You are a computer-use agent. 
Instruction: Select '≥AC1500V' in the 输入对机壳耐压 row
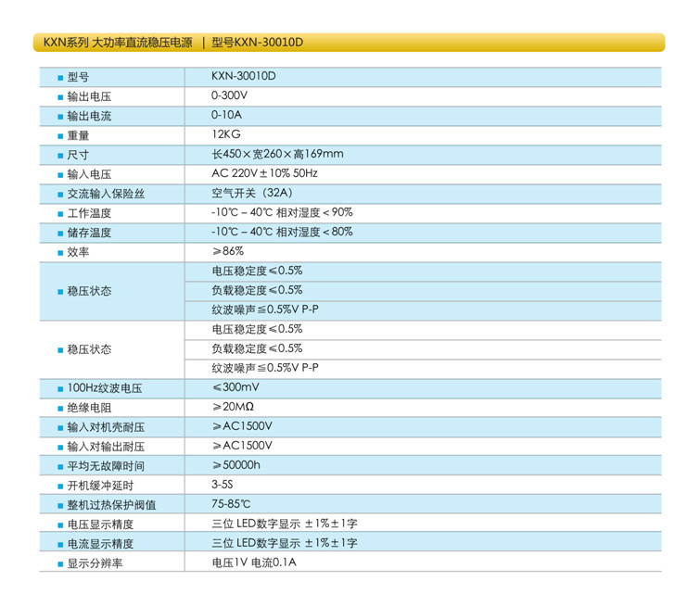[242, 426]
